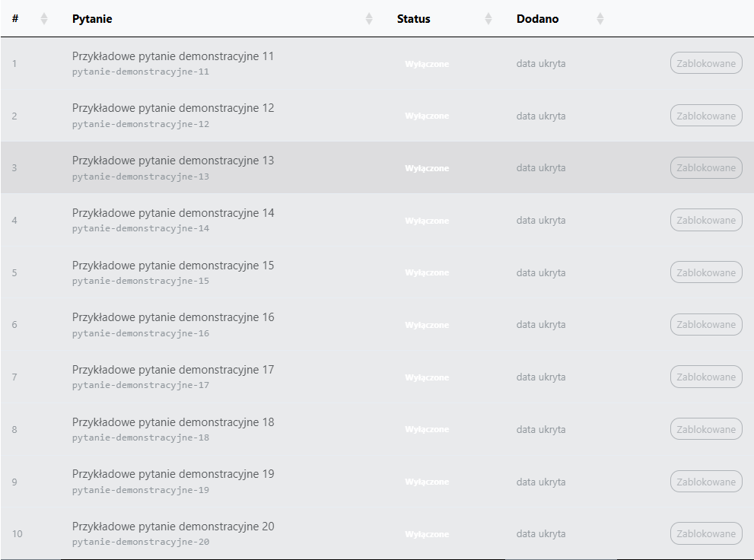Screen dimensions: 754x560
Task: Open 'Przykładowe pytanie demonstracyjne 11' title
Action: click(x=173, y=56)
